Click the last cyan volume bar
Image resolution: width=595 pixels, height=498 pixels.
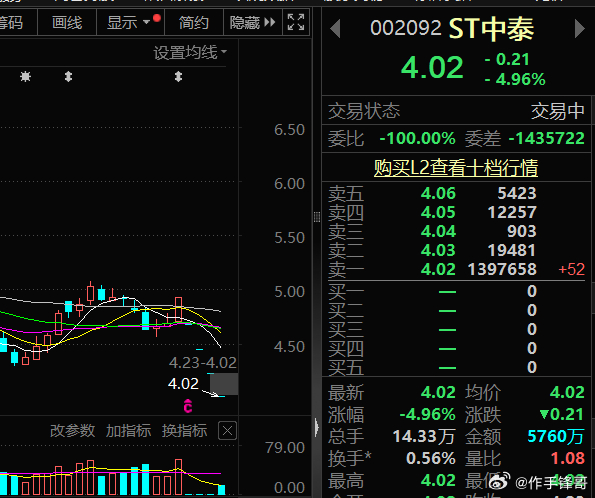pos(222,489)
